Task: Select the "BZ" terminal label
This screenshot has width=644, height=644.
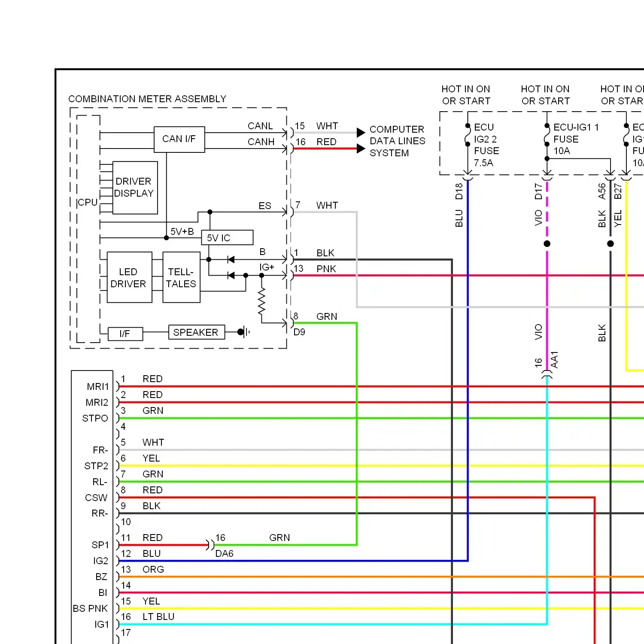Action: [x=101, y=577]
